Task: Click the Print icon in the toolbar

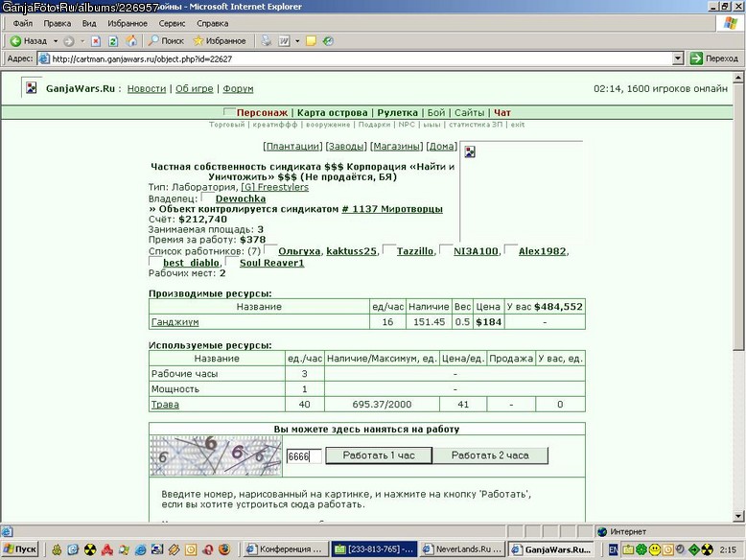Action: click(x=267, y=41)
